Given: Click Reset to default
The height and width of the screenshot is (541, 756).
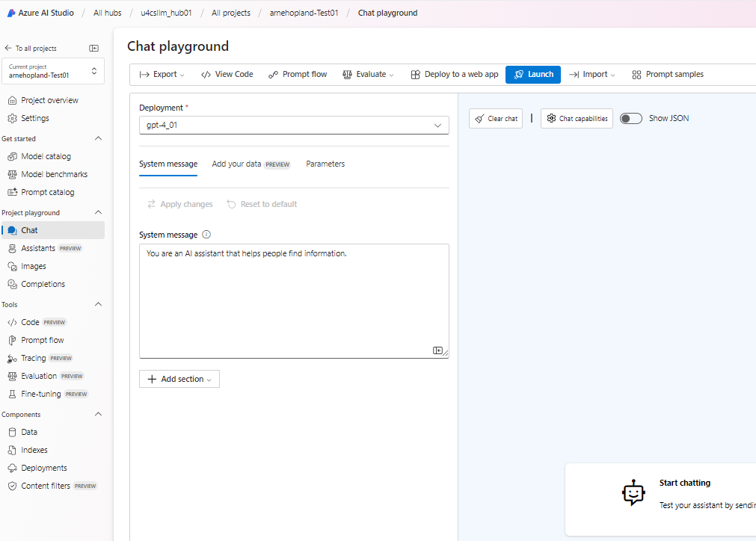Looking at the screenshot, I should (262, 204).
